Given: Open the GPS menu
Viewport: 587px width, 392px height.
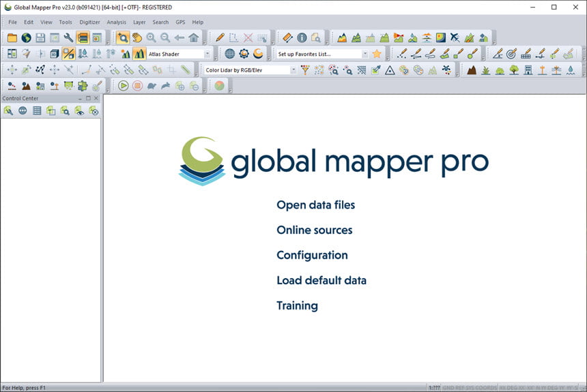Looking at the screenshot, I should (180, 22).
